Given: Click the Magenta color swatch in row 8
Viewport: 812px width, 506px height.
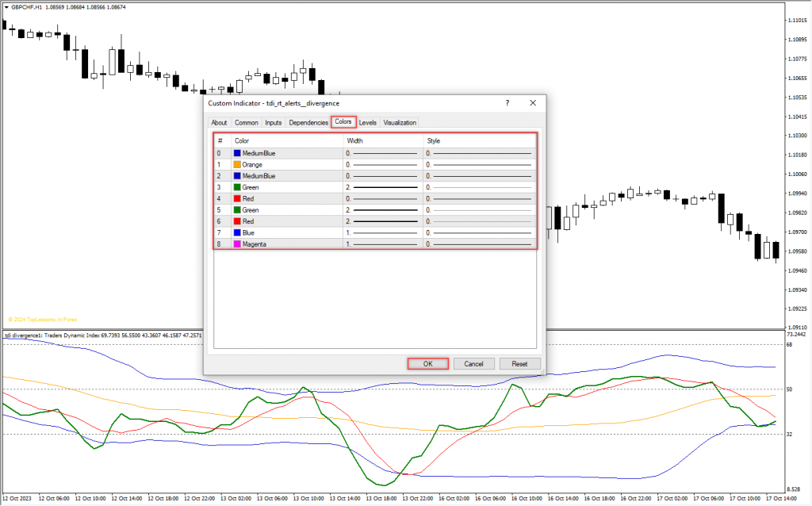Looking at the screenshot, I should 237,244.
